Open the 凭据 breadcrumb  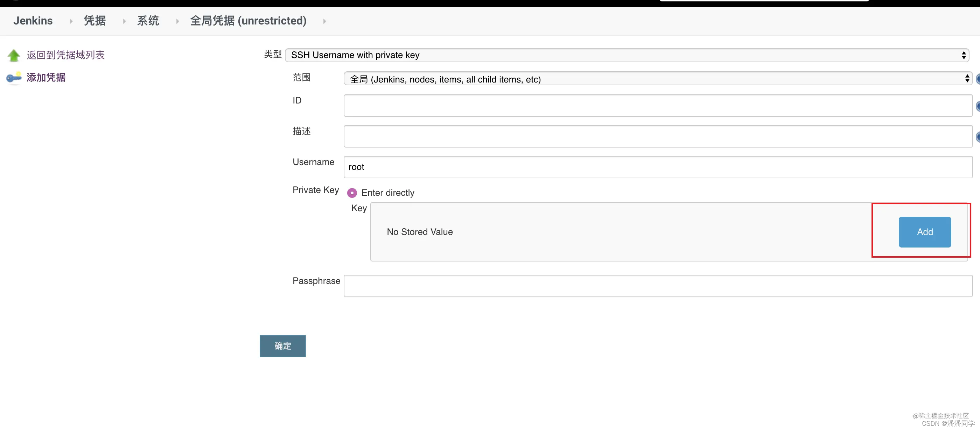pyautogui.click(x=95, y=21)
